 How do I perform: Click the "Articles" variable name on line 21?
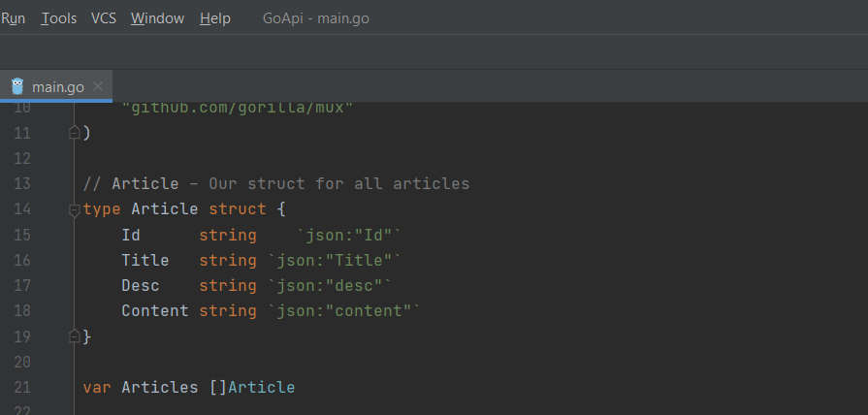tap(160, 387)
